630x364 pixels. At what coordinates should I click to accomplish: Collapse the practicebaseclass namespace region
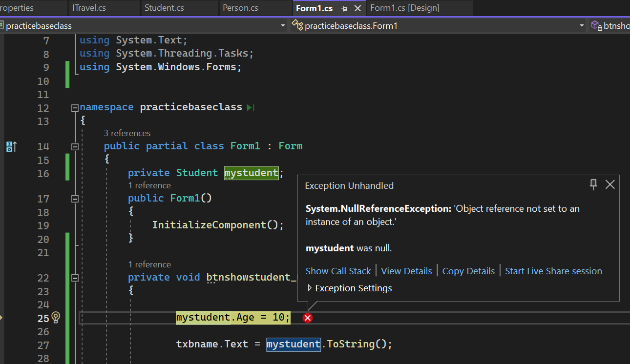pos(74,107)
